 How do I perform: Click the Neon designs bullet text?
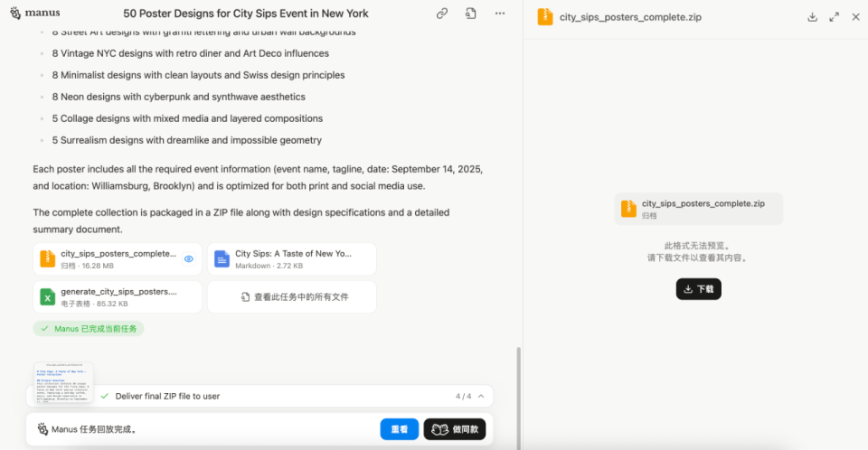pyautogui.click(x=179, y=97)
